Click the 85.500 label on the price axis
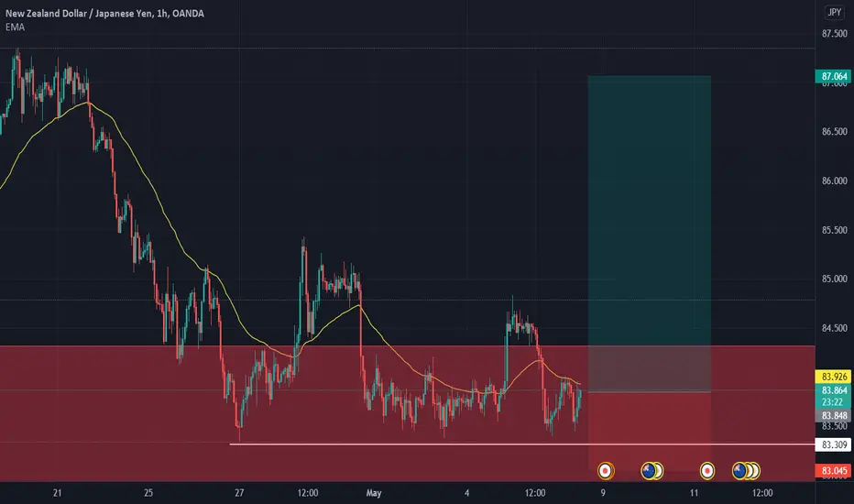Screen dimensions: 854x504 834,230
